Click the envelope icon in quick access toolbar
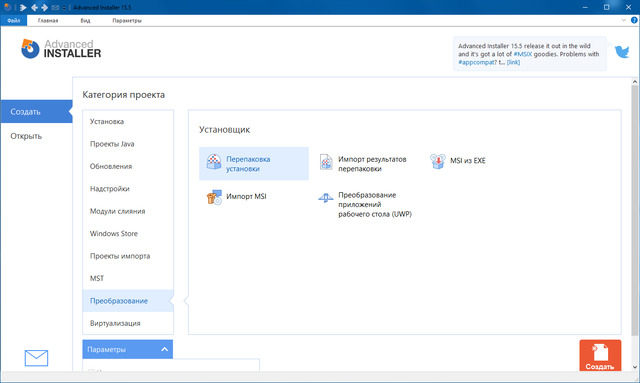The image size is (640, 383). point(56,7)
